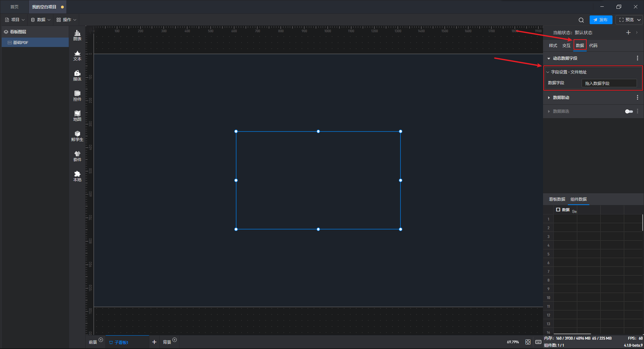Viewport: 644px width, 349px height.
Task: Switch to the 看板数据 tab
Action: coord(557,199)
